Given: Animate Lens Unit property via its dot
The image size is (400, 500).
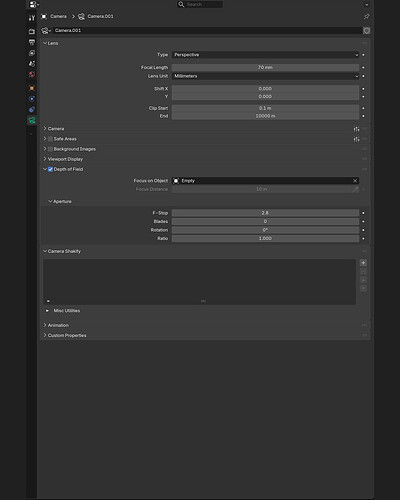Looking at the screenshot, I should (x=363, y=76).
